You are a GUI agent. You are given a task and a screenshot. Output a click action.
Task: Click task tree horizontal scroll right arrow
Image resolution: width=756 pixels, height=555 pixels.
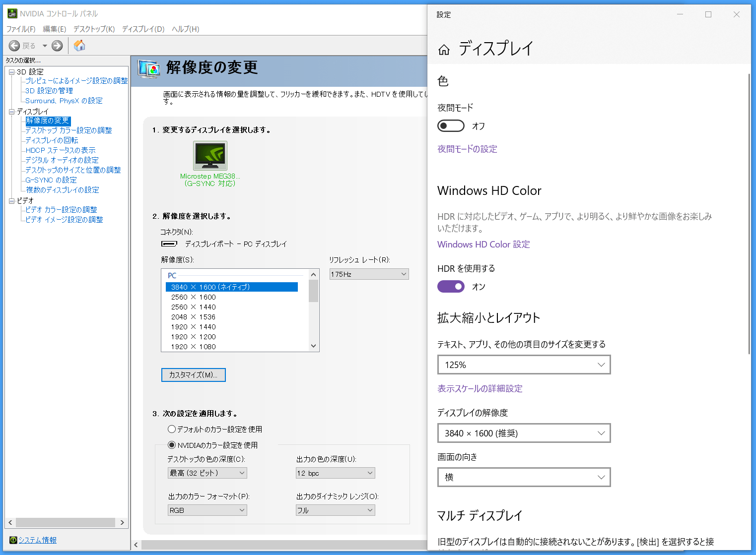click(122, 523)
